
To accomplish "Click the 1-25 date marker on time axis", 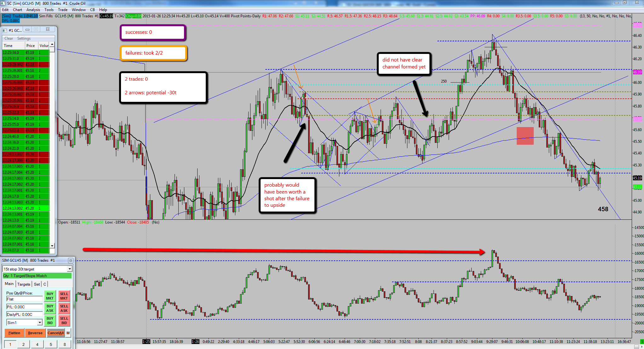I will [146, 341].
